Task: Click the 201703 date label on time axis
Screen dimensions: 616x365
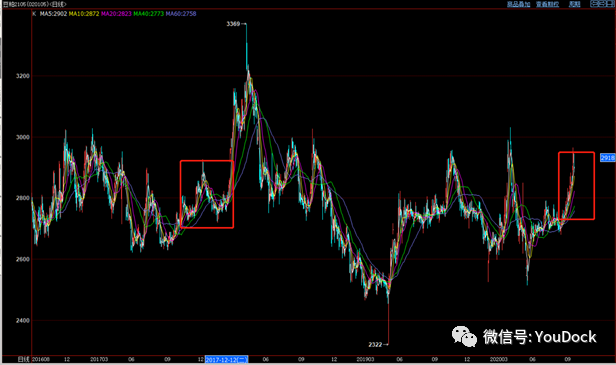Action: (x=99, y=359)
